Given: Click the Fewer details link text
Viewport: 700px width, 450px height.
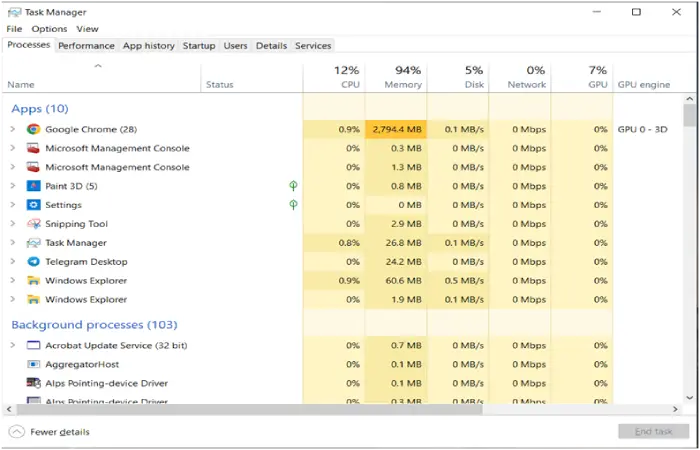Looking at the screenshot, I should (60, 432).
